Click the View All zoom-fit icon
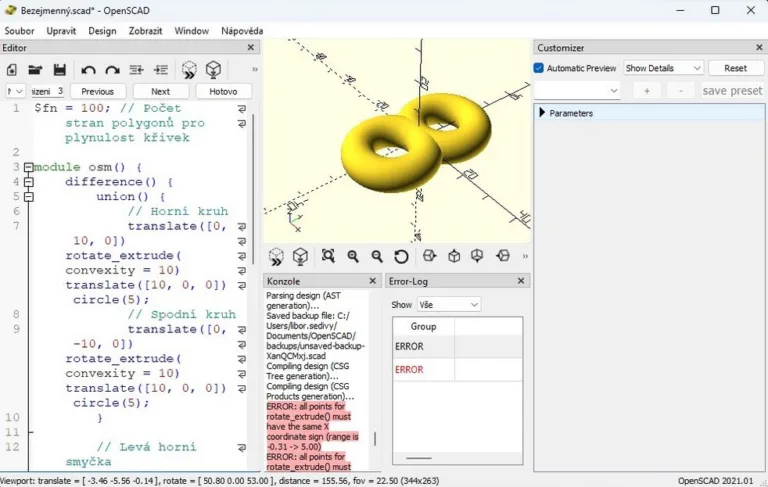Screen dimensions: 768x487 tap(328, 256)
